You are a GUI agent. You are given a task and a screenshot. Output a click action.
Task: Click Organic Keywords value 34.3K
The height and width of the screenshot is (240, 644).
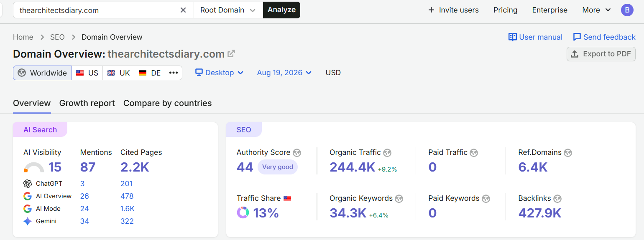point(348,213)
